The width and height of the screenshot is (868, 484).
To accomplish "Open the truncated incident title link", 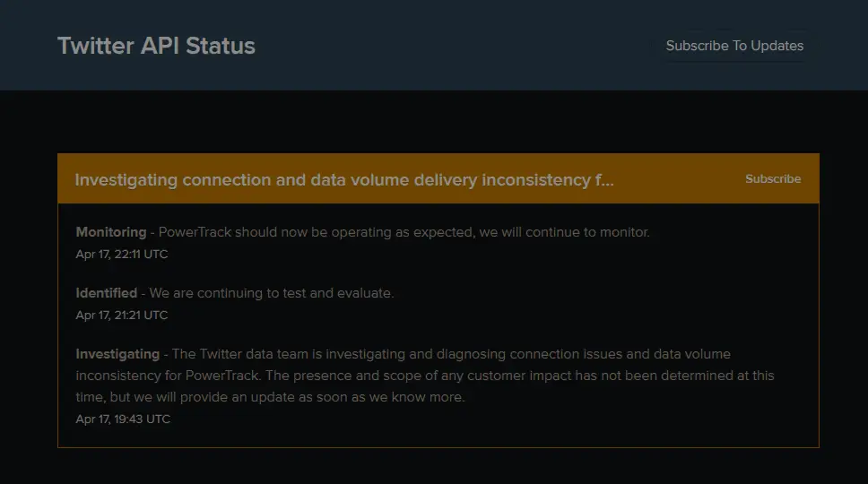I will tap(344, 180).
